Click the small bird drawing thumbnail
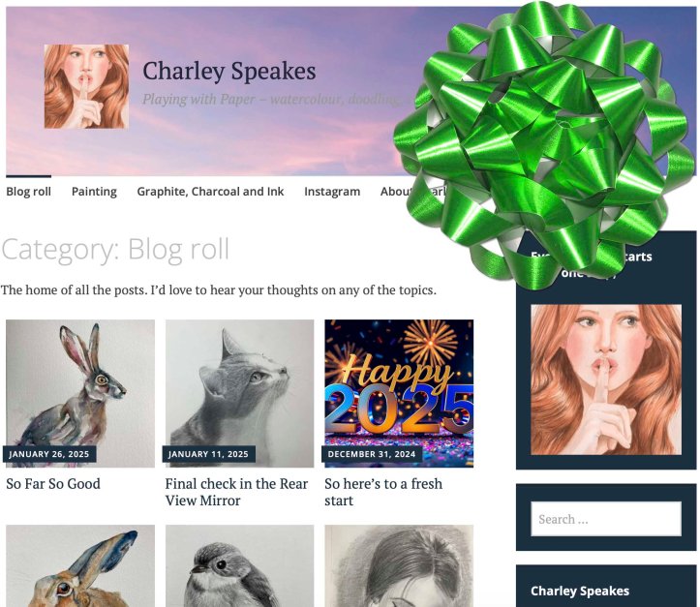 pyautogui.click(x=240, y=566)
